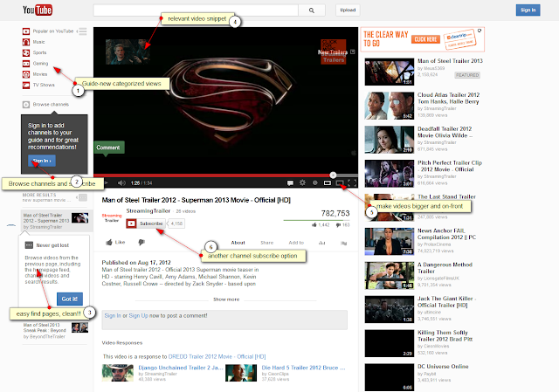Image resolution: width=559 pixels, height=392 pixels.
Task: Close the Clear Way ad icon
Action: click(x=480, y=31)
